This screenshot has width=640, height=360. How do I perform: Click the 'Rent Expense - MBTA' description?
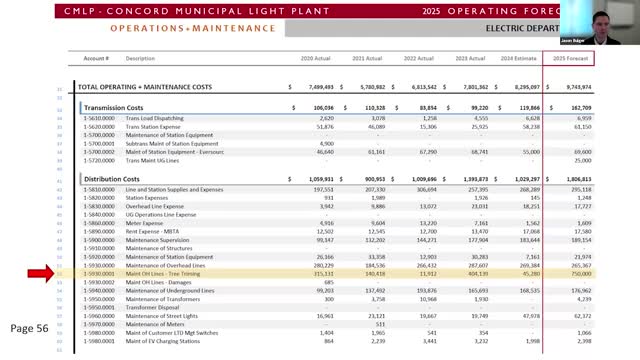[x=152, y=231]
